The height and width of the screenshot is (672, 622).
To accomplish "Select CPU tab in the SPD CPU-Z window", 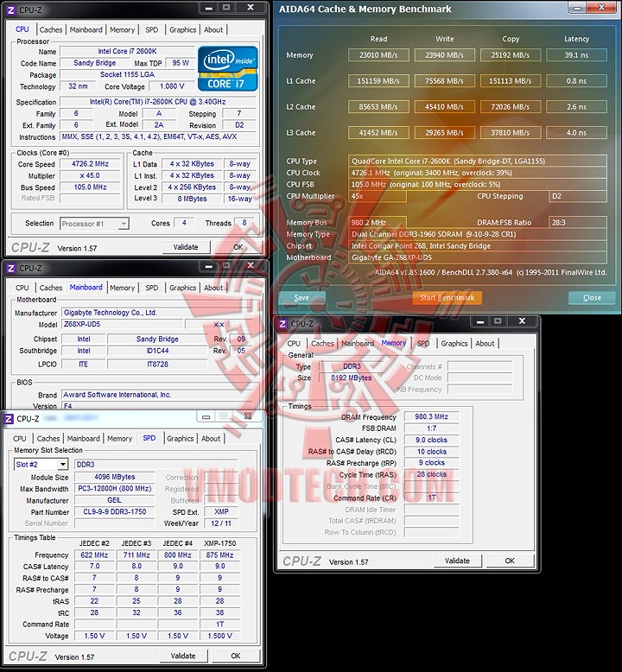I will click(19, 439).
